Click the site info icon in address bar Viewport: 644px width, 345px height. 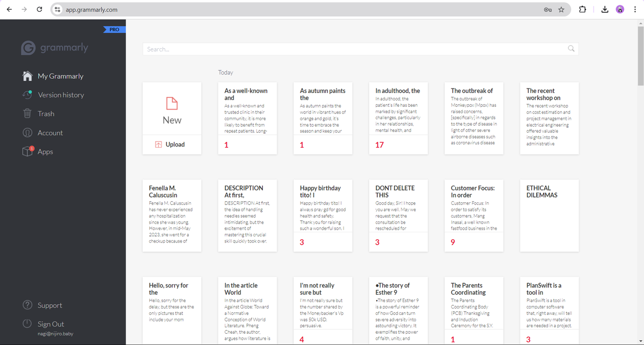[57, 9]
